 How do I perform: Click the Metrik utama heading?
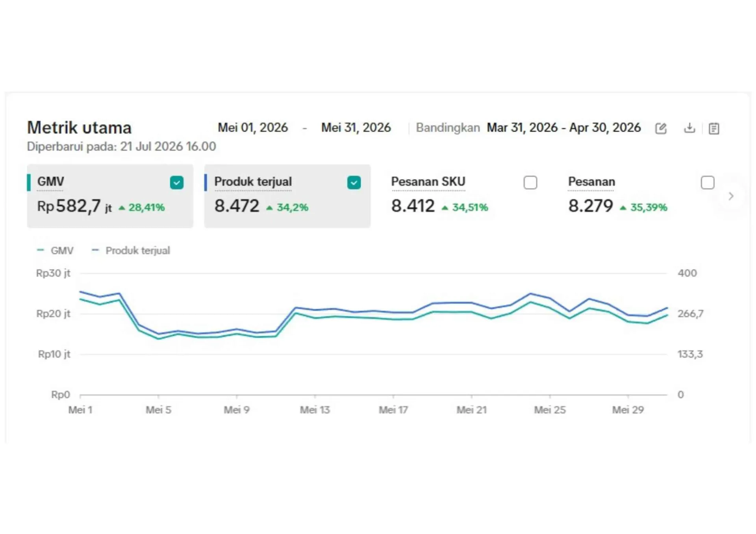tap(79, 127)
